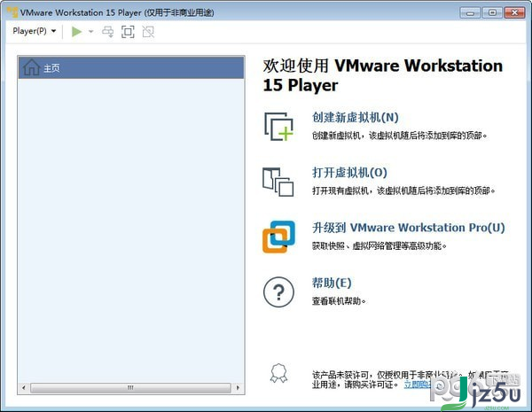Click the 立即购买 purchase link
532x412 pixels.
pos(418,385)
